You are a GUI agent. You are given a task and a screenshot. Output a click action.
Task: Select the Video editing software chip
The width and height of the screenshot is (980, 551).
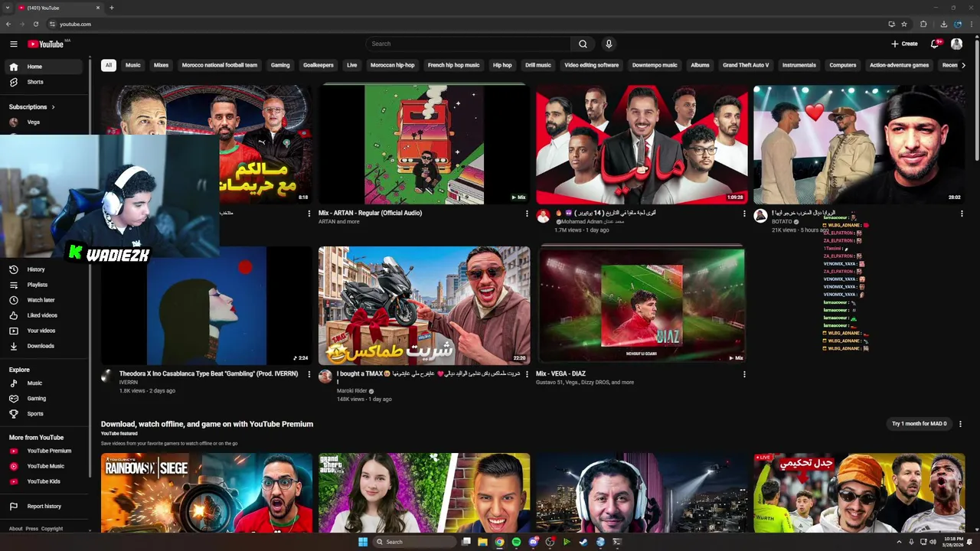pyautogui.click(x=592, y=65)
